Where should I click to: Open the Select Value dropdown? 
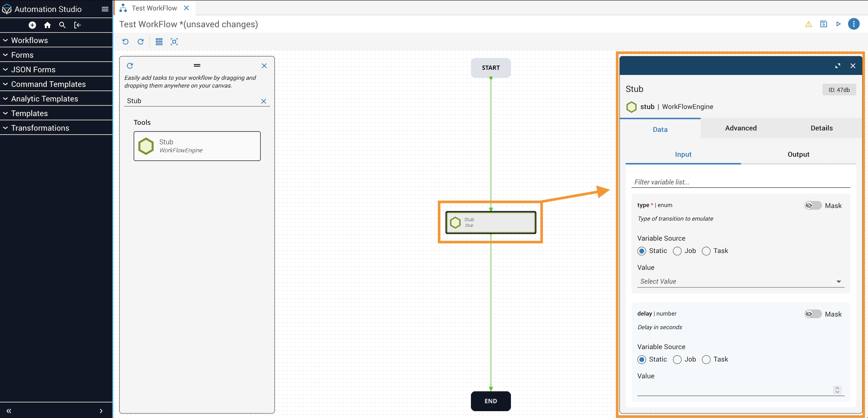click(740, 281)
